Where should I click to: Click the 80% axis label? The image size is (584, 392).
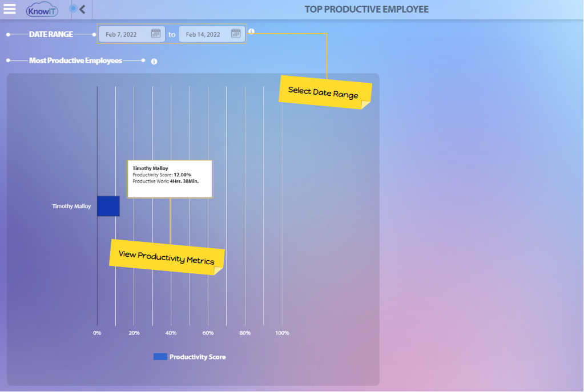tap(245, 333)
